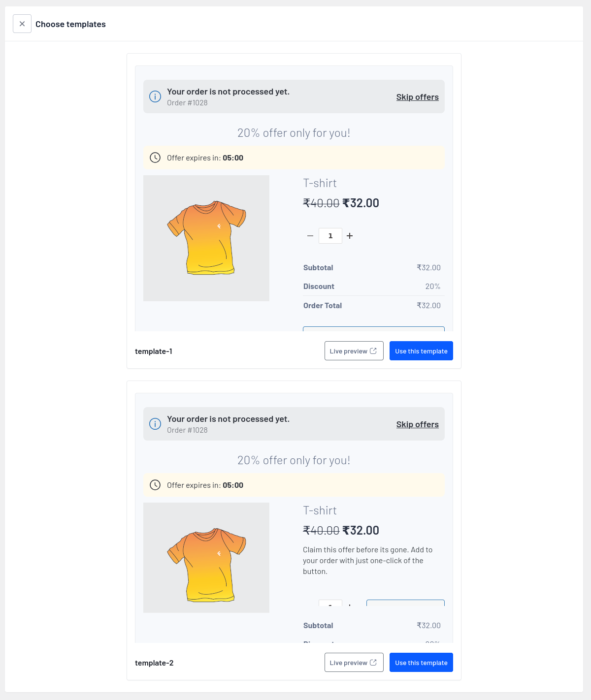The width and height of the screenshot is (591, 700).
Task: Click the clock icon in template-1 timer
Action: tap(155, 158)
